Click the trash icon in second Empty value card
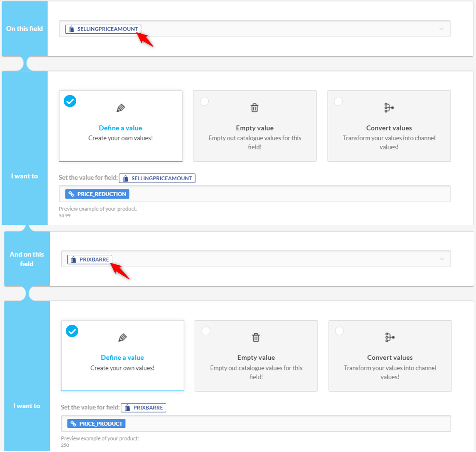The height and width of the screenshot is (452, 476). point(256,338)
